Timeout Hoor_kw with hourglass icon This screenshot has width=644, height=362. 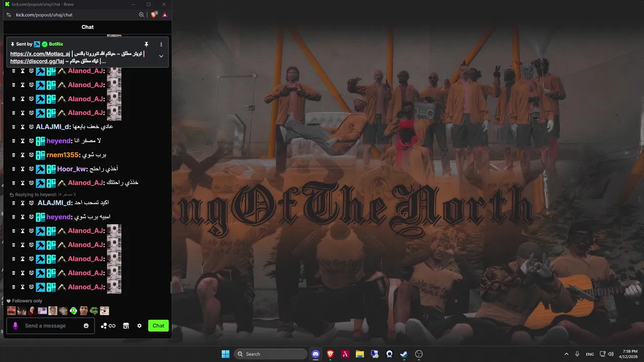click(x=22, y=169)
